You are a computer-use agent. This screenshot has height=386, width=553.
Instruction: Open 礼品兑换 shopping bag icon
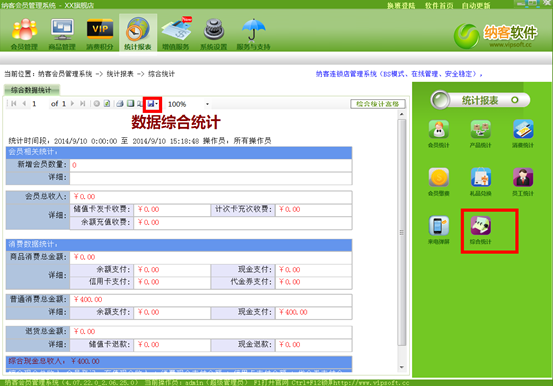[x=480, y=182]
